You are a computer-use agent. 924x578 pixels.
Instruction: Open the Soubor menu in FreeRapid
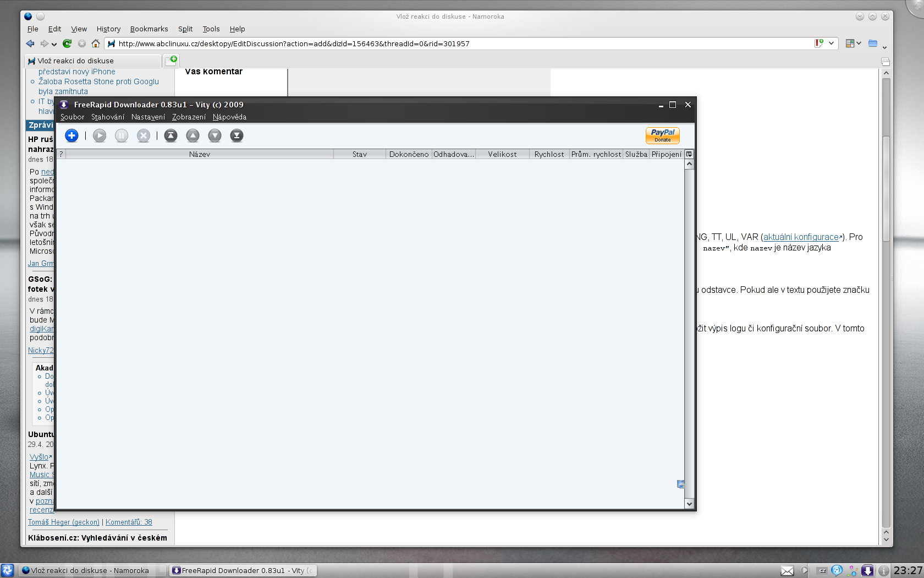coord(72,117)
